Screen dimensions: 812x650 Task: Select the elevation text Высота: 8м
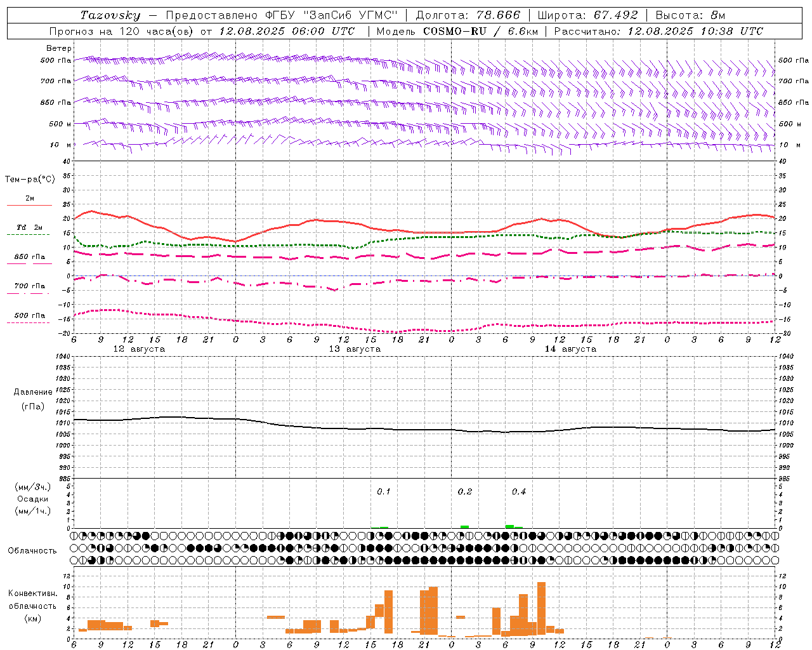click(690, 15)
